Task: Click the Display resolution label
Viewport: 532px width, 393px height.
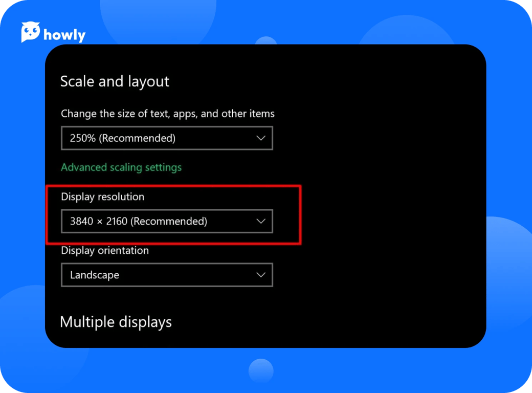Action: click(x=102, y=196)
